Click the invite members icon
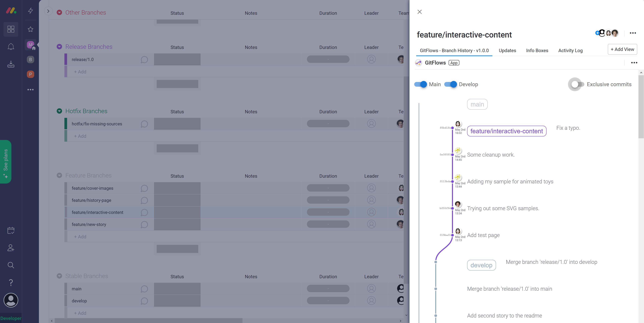This screenshot has height=323, width=644. 11,248
